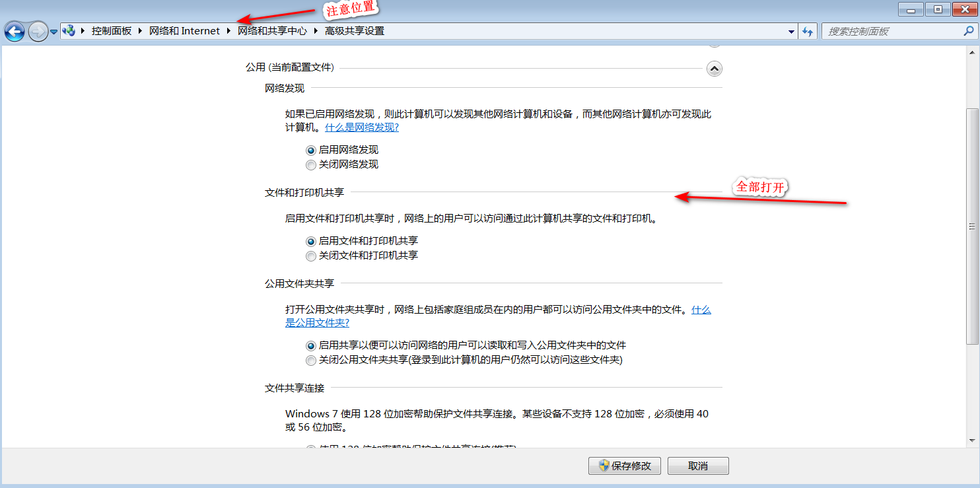
Task: Click 保存修改 button
Action: click(624, 466)
